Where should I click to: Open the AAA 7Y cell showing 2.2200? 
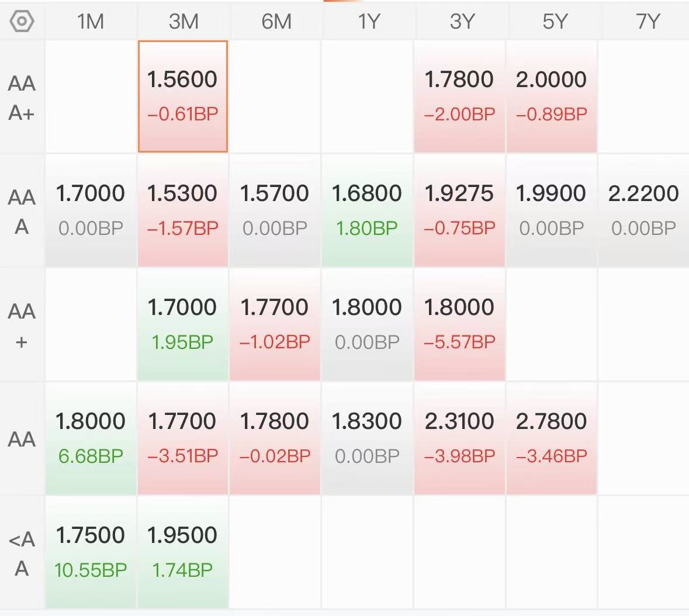tap(643, 210)
